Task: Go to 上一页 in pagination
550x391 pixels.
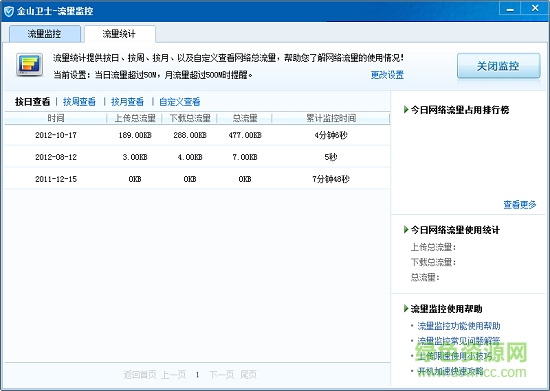Action: 174,375
